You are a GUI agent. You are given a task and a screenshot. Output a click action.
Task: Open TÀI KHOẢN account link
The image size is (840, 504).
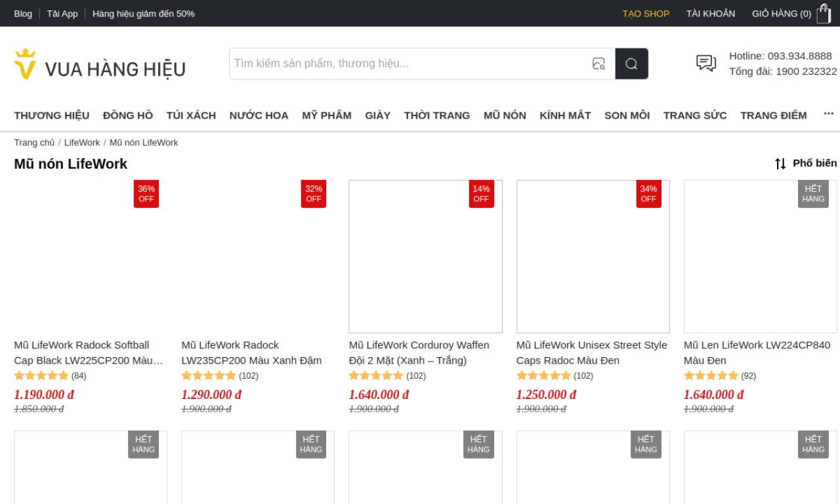point(711,13)
